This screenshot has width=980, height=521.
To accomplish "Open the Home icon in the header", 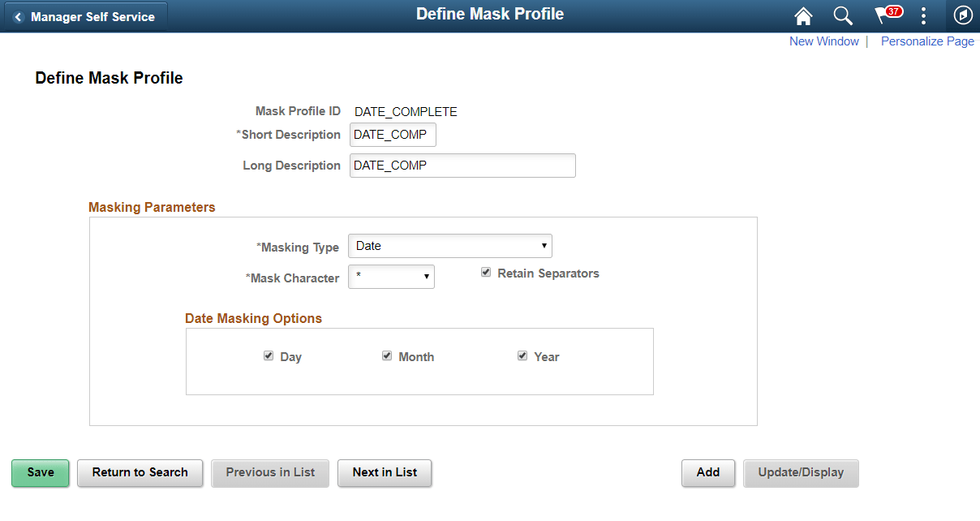I will 802,15.
